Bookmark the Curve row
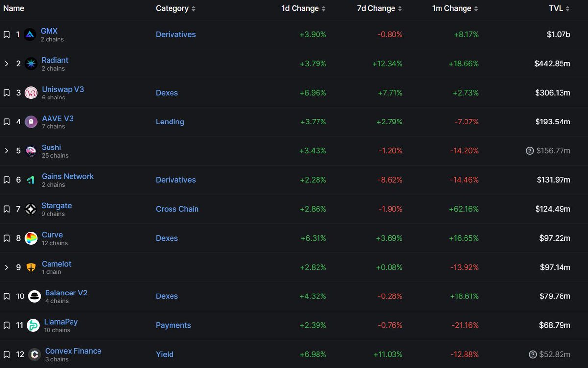 click(7, 238)
